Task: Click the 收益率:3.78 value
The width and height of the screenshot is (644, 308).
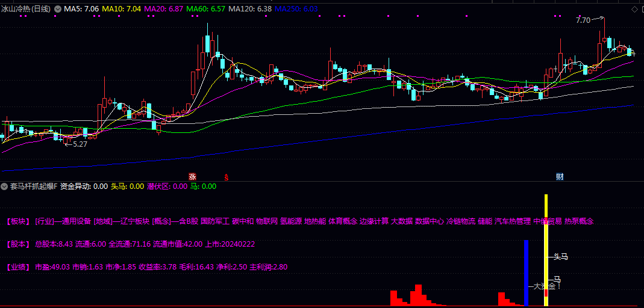Action: [x=158, y=267]
